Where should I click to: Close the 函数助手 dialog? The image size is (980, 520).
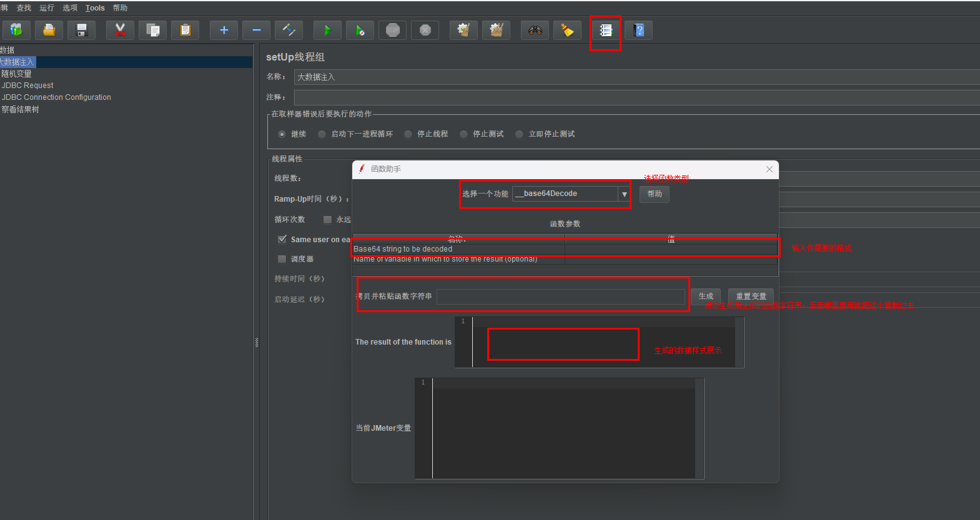click(x=769, y=169)
